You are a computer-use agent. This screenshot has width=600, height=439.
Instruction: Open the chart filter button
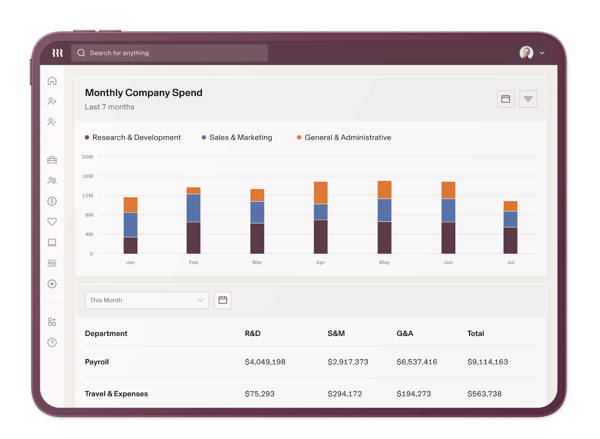[x=528, y=99]
